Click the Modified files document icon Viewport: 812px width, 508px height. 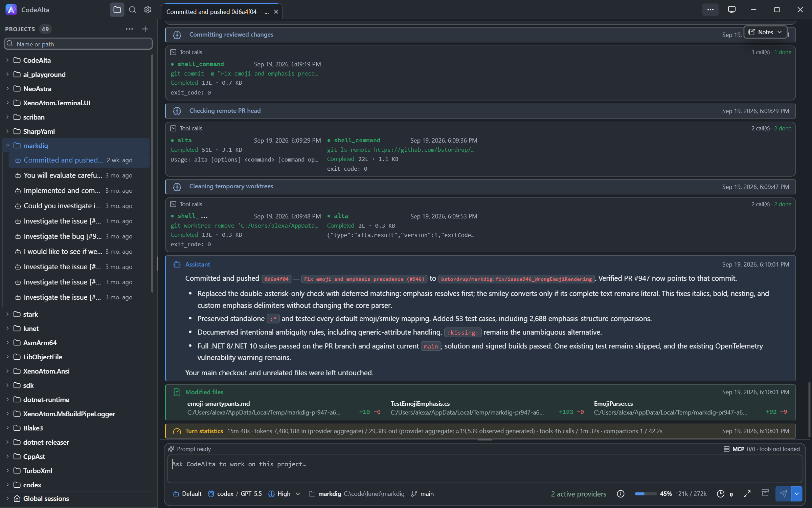tap(177, 392)
